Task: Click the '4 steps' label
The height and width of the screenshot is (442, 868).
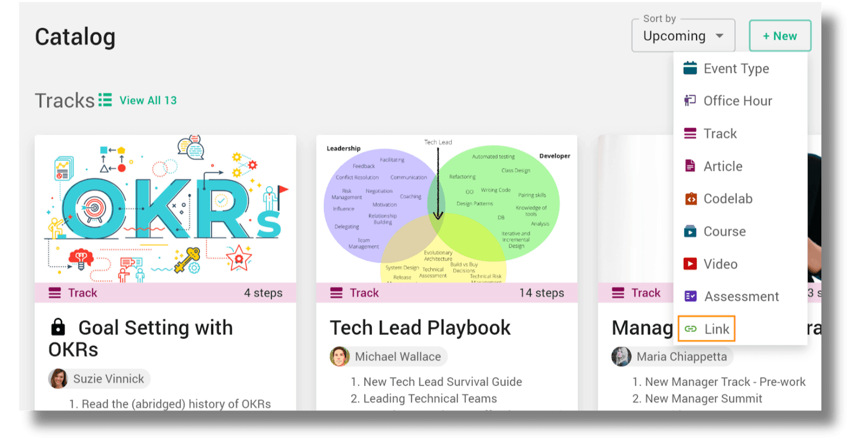Action: click(263, 293)
